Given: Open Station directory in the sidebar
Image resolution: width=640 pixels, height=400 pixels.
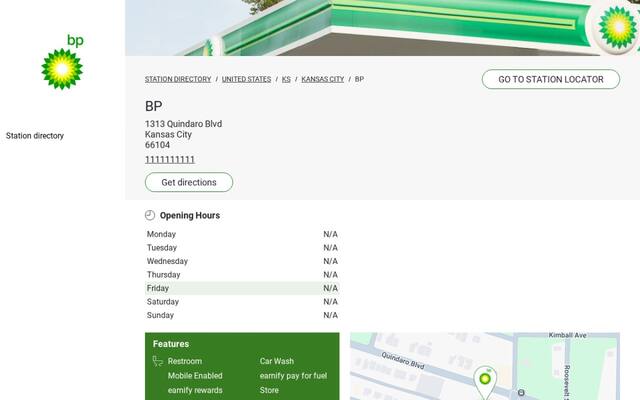Looking at the screenshot, I should pos(35,136).
